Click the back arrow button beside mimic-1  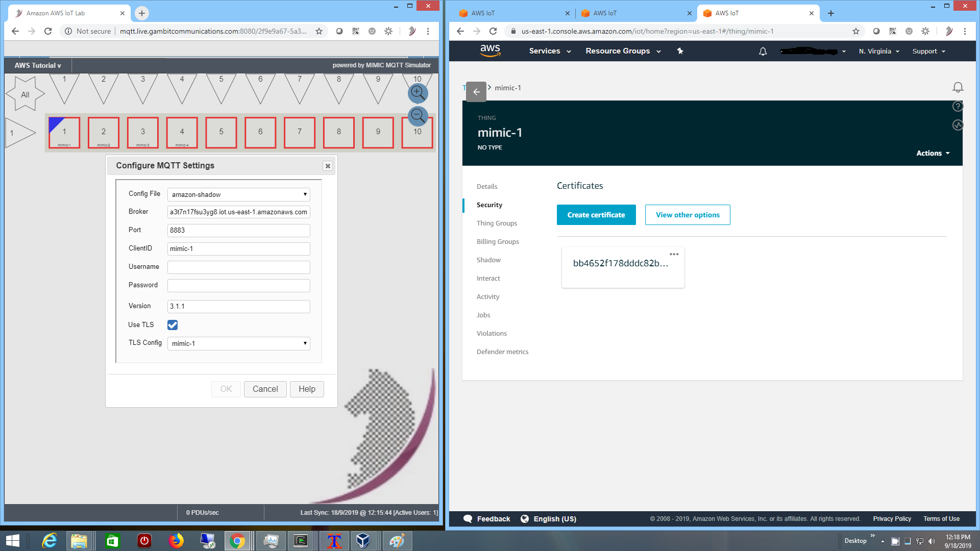click(x=476, y=92)
